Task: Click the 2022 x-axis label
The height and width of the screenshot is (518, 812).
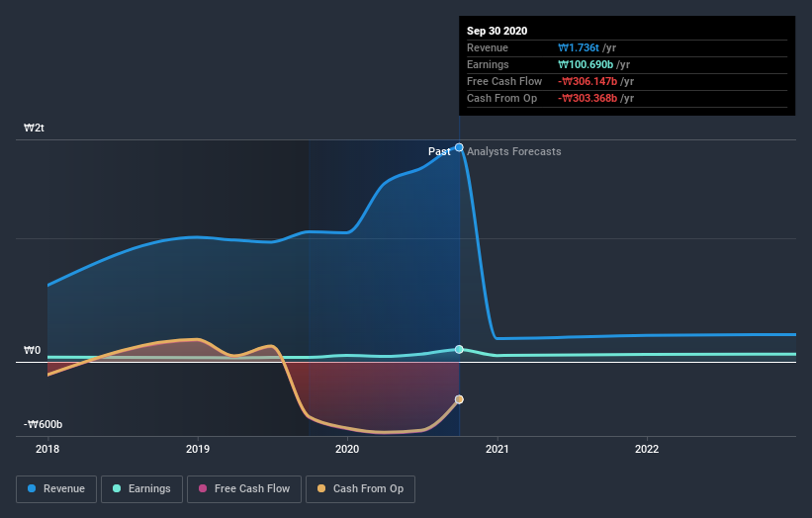Action: tap(647, 449)
